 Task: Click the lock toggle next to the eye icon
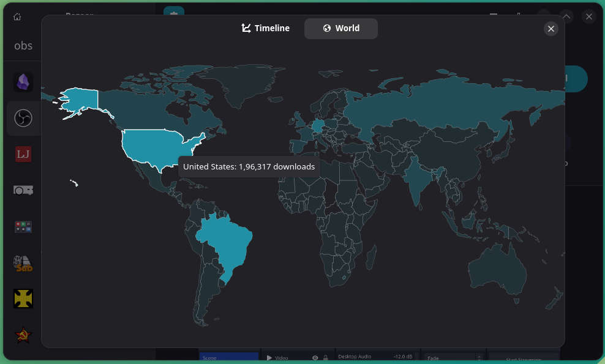pos(326,357)
